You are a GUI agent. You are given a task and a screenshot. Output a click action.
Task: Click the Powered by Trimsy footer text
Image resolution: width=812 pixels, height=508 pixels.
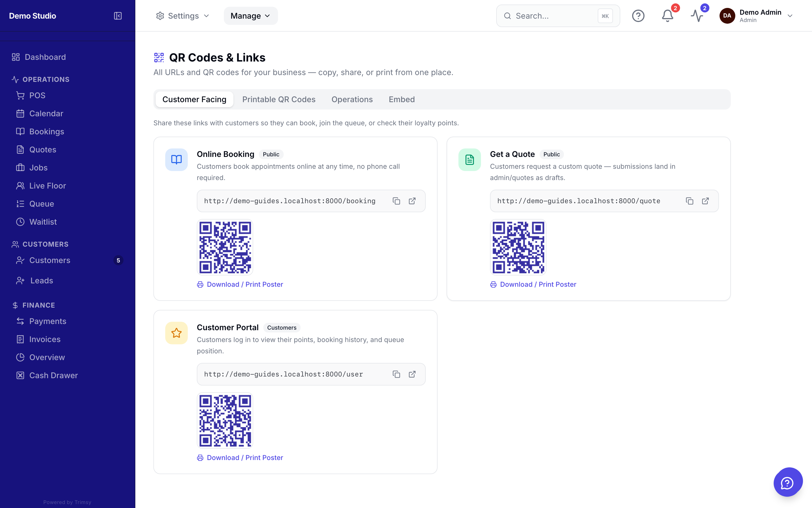[67, 502]
